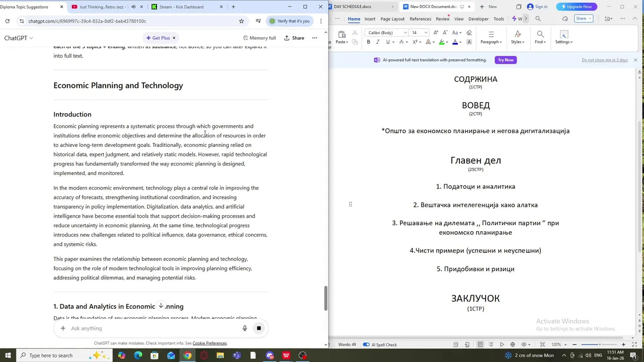Click the clear formatting eraser icon
The height and width of the screenshot is (362, 644).
pos(469,33)
